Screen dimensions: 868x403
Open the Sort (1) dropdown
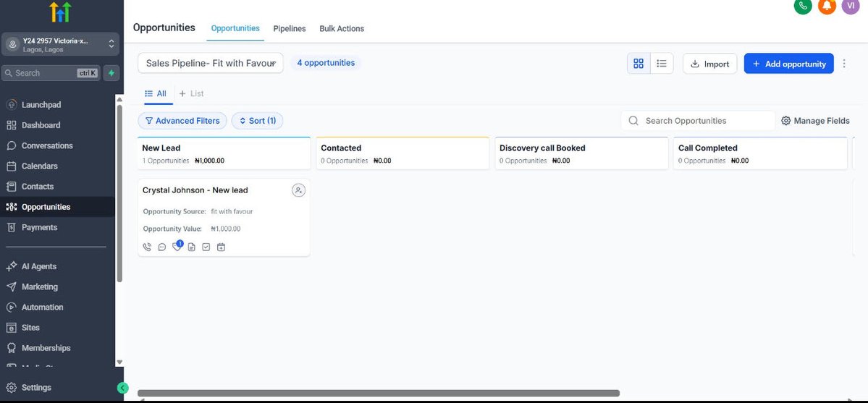coord(257,121)
